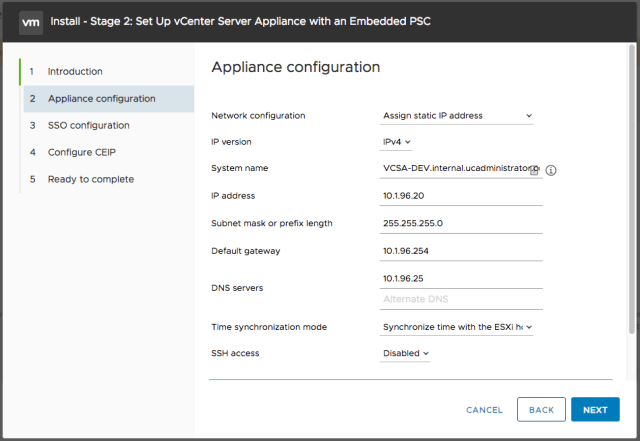Go to the Introduction step

tap(75, 72)
